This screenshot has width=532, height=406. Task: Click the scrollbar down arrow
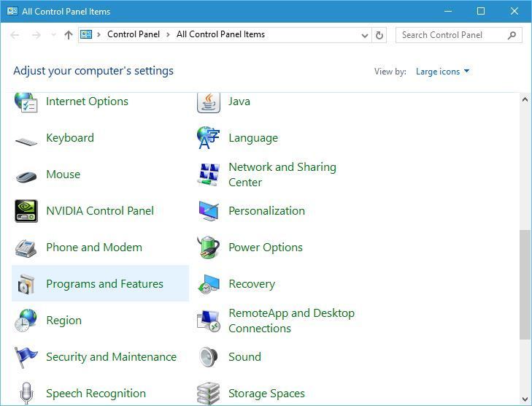(x=525, y=399)
